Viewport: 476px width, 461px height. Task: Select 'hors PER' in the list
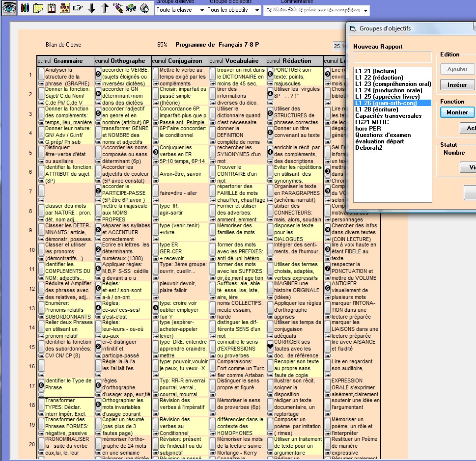368,128
